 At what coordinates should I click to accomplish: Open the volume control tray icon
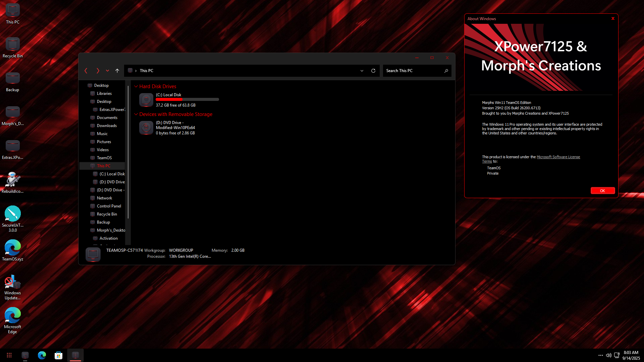click(608, 355)
